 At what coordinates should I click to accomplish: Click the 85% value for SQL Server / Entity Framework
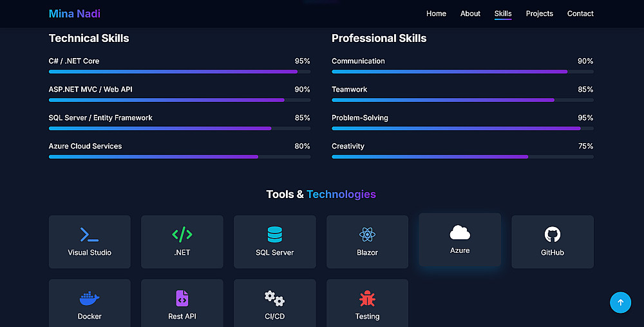pos(302,117)
